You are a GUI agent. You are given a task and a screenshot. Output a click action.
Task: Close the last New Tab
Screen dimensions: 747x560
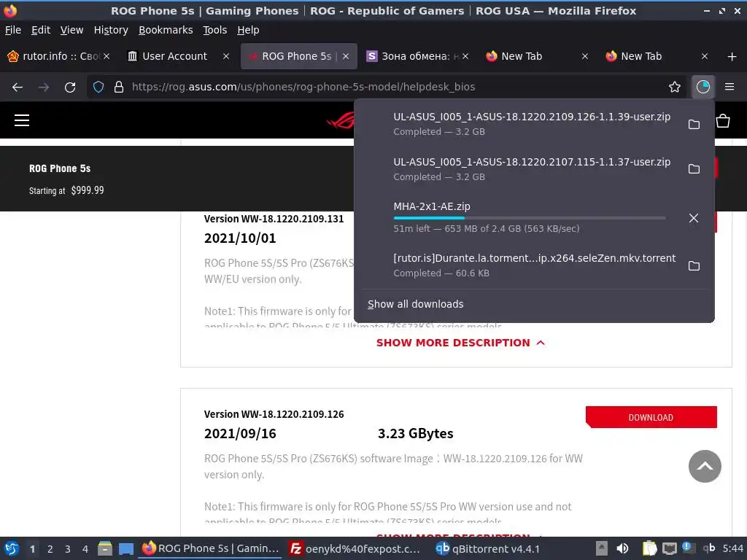click(705, 56)
